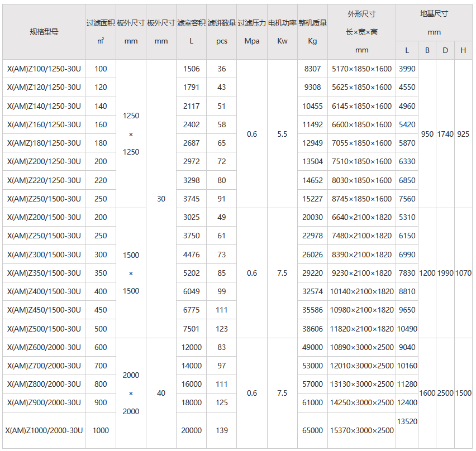Click model X(AM)Z350/1500-30U
Viewport: 476px width, 451px height.
click(44, 273)
